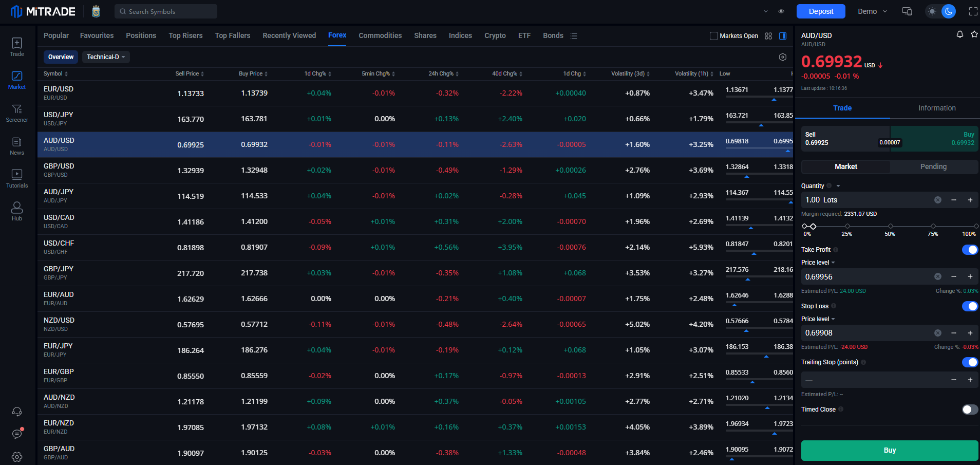Open customer support headset icon
This screenshot has width=980, height=465.
pos(17,412)
